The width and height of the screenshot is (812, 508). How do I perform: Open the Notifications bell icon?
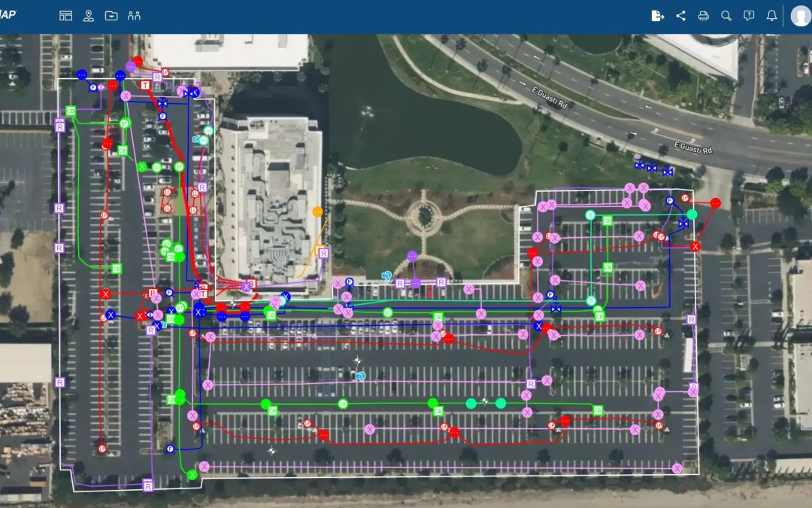pos(771,15)
